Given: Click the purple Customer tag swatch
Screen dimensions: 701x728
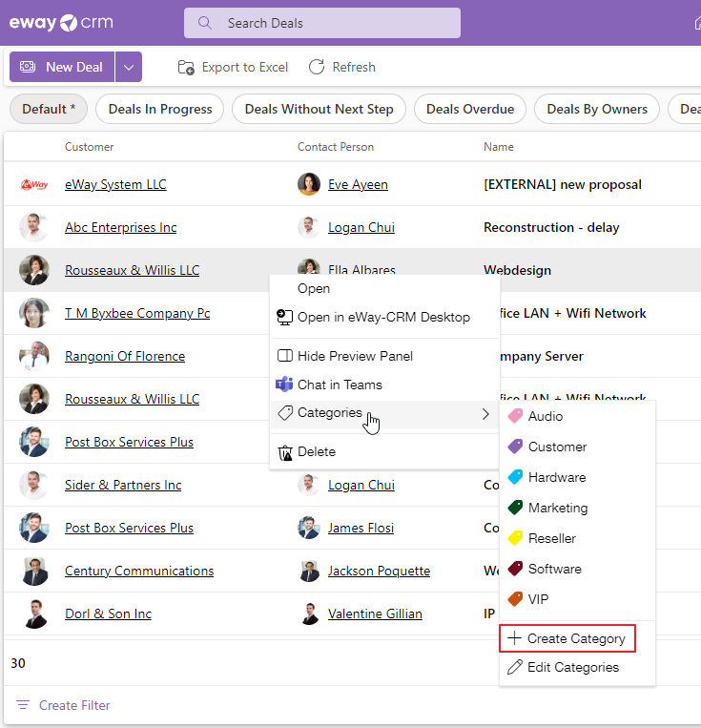Looking at the screenshot, I should click(515, 447).
